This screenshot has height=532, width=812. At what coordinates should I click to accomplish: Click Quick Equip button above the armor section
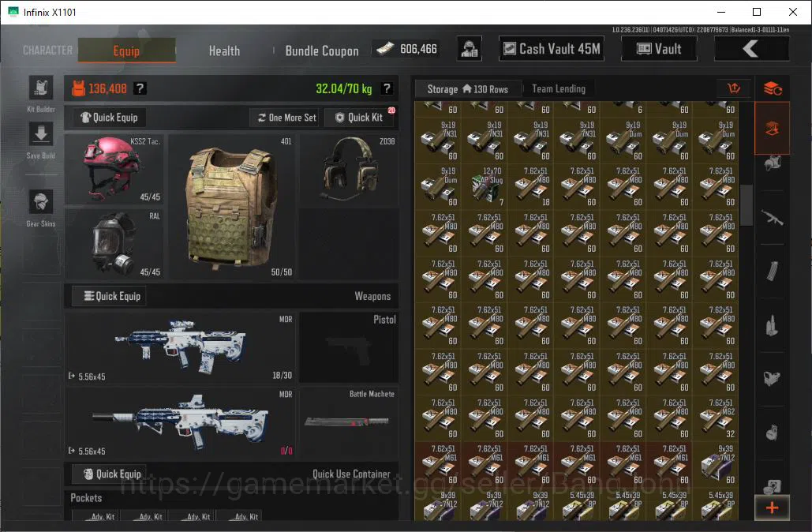click(109, 118)
